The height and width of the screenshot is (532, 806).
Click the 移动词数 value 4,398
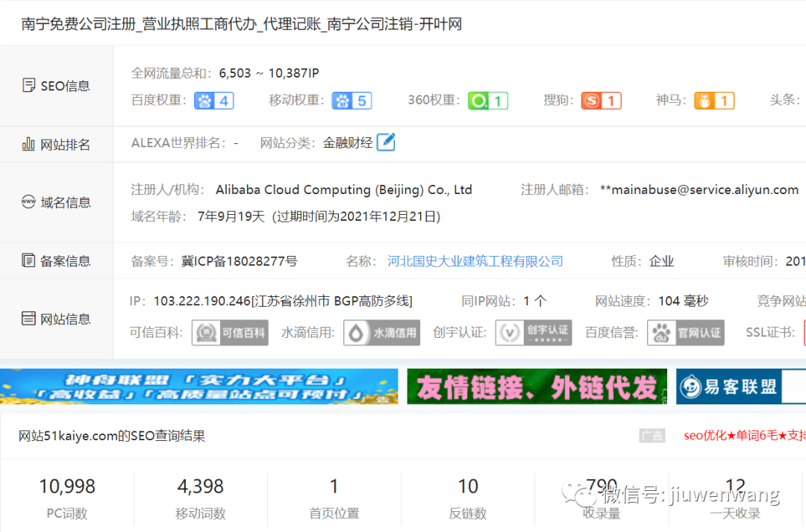pyautogui.click(x=201, y=486)
